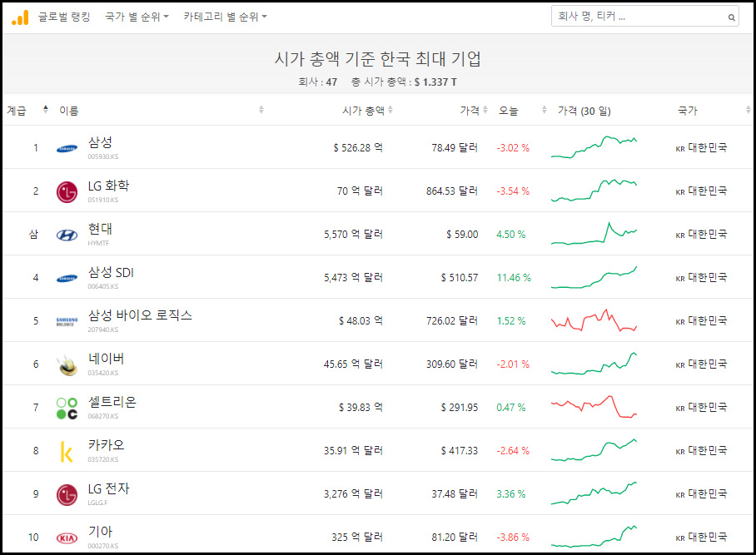Screen dimensions: 756x555
Task: Sort by the 오늘 today column arrows
Action: [x=544, y=109]
